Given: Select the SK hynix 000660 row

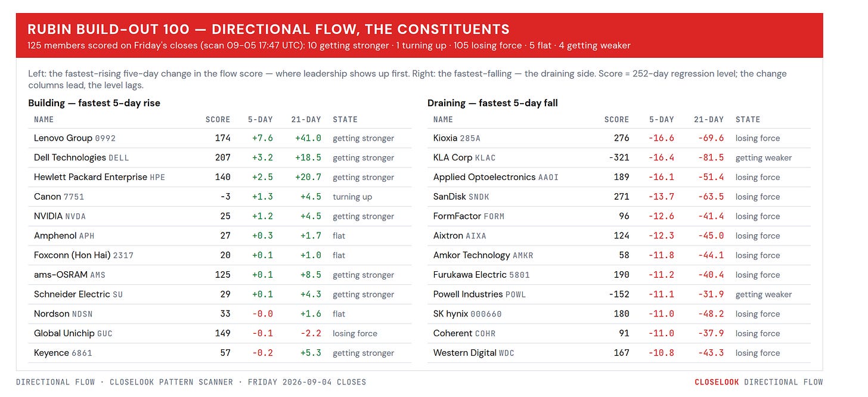Looking at the screenshot, I should [619, 314].
